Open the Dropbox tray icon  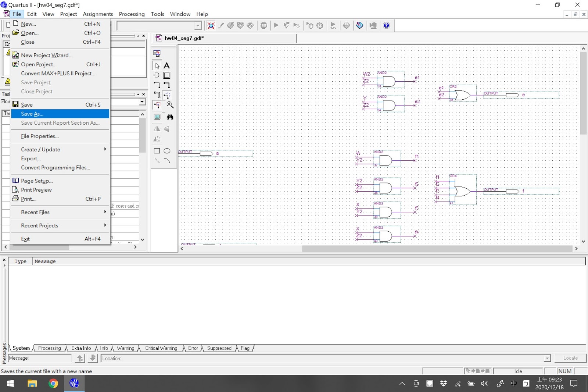pos(444,384)
